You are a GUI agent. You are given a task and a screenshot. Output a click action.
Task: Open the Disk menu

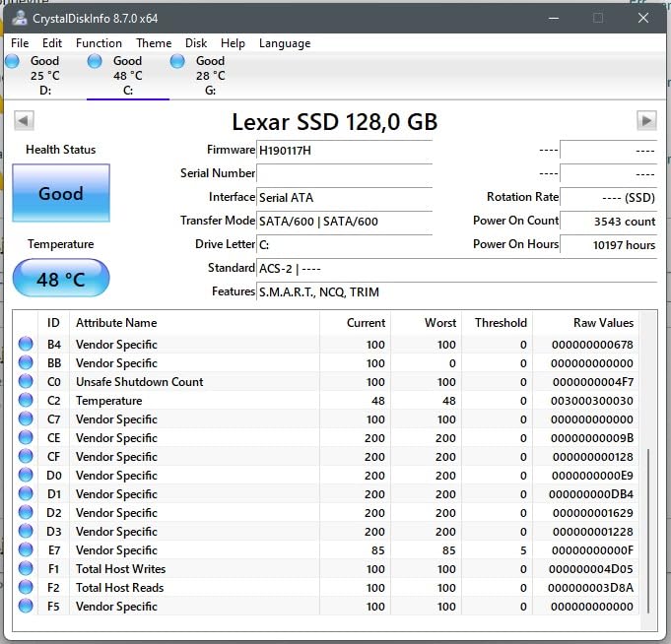tap(196, 43)
